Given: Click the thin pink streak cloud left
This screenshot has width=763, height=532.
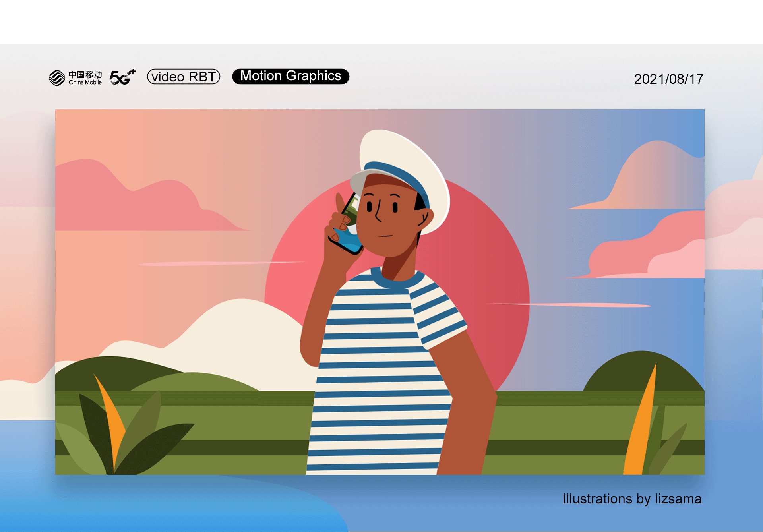Looking at the screenshot, I should (x=221, y=263).
